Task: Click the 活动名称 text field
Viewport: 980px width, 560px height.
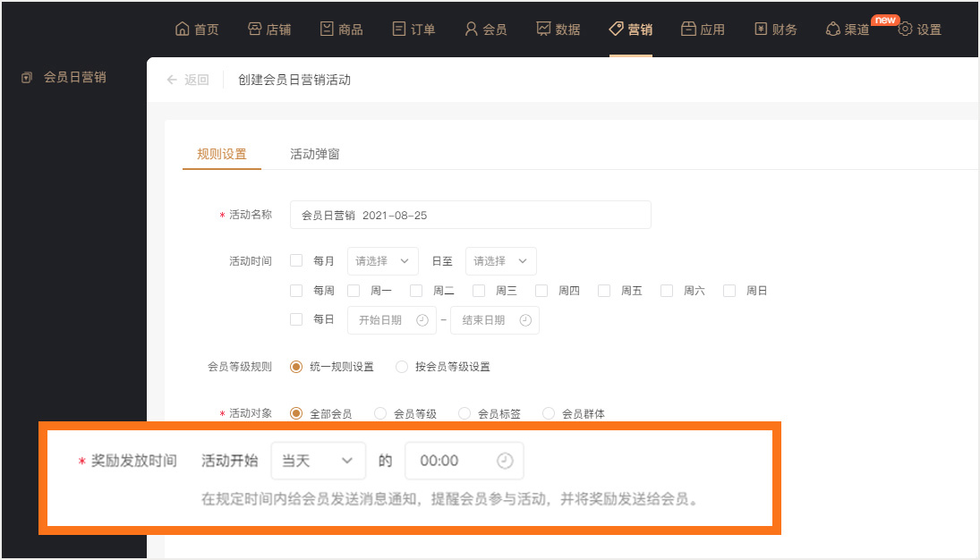Action: 470,215
